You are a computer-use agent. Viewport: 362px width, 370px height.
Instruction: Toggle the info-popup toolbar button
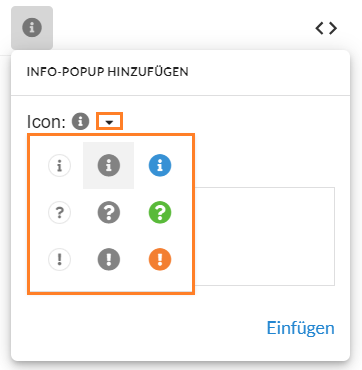click(32, 28)
